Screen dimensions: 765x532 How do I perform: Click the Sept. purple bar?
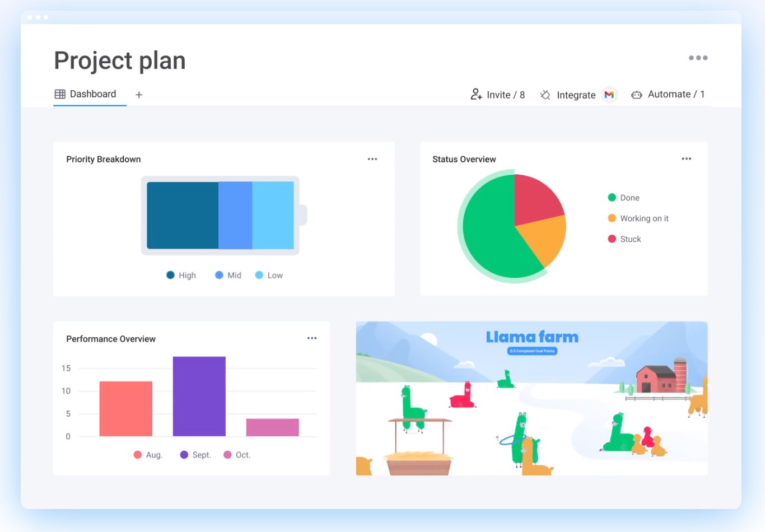[199, 396]
